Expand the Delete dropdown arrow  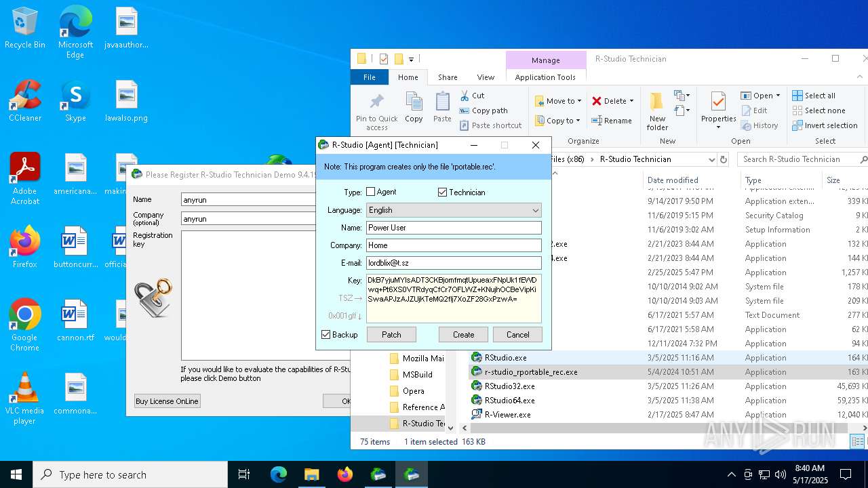631,101
